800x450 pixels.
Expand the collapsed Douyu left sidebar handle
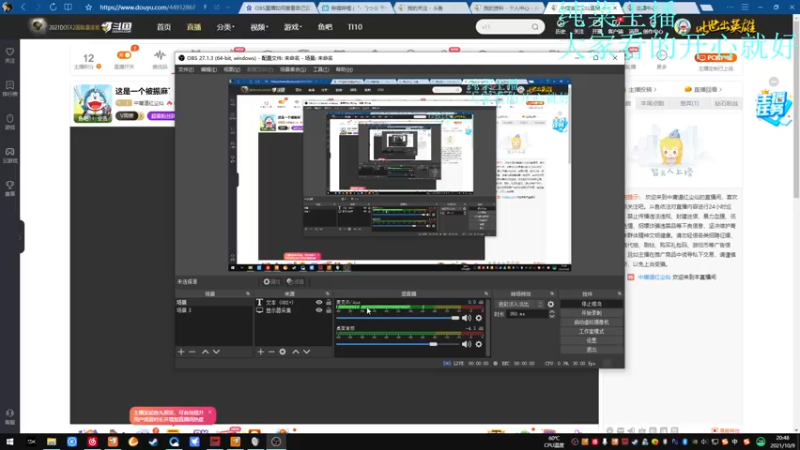pos(20,237)
